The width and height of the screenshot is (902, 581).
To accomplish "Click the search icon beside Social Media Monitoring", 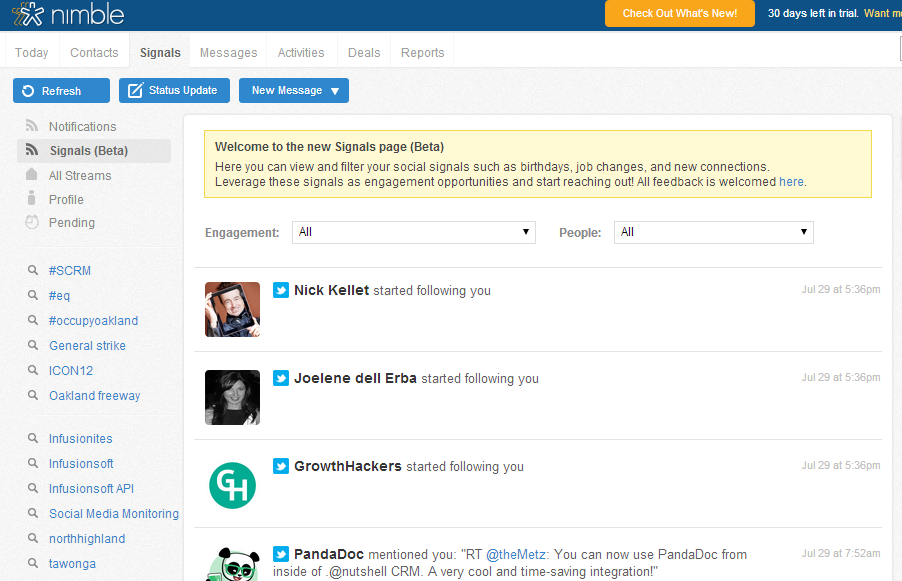I will click(33, 513).
